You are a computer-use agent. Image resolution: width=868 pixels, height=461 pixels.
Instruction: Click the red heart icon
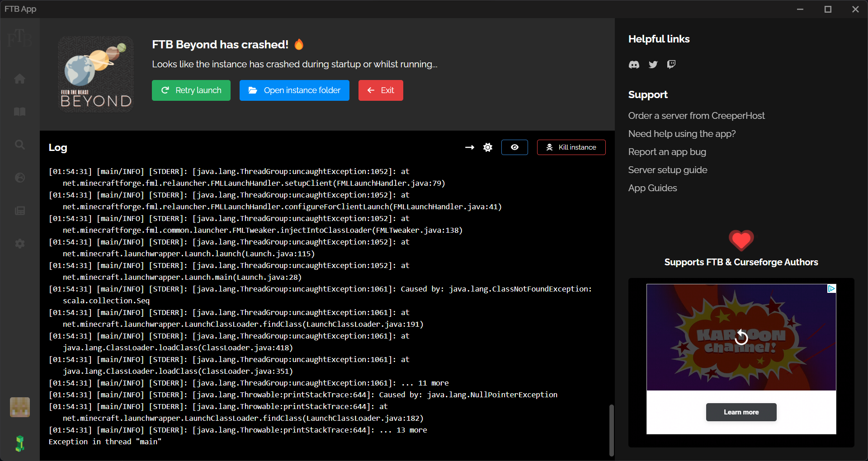tap(741, 240)
